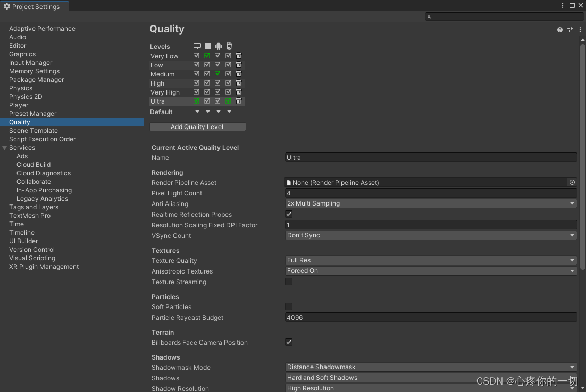
Task: Collapse the Services foldout in the sidebar
Action: coord(5,148)
